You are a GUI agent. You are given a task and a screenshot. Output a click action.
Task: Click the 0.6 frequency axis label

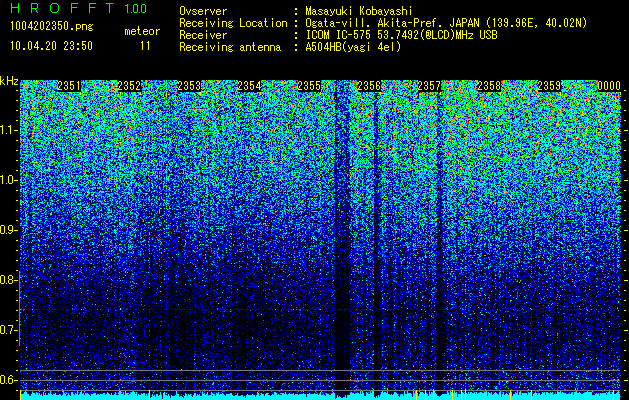coord(8,380)
